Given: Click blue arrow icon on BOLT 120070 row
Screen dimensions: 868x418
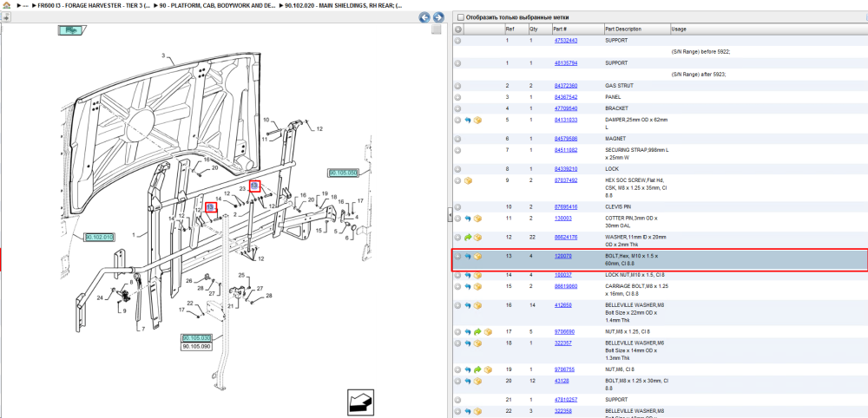Looking at the screenshot, I should coord(468,257).
